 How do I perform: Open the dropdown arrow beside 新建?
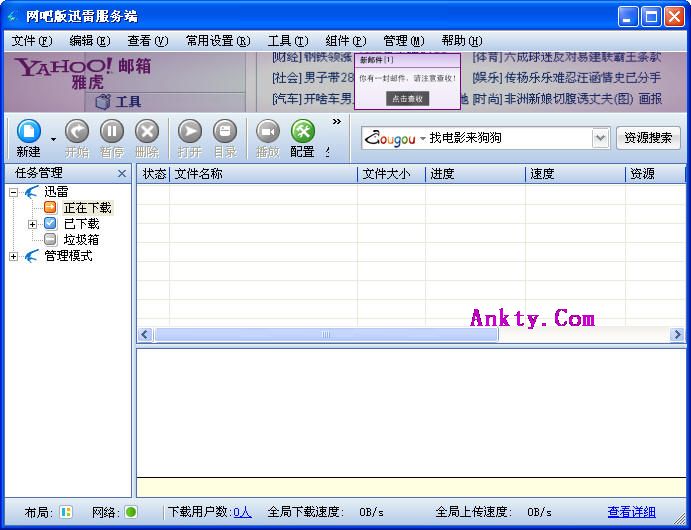[53, 139]
